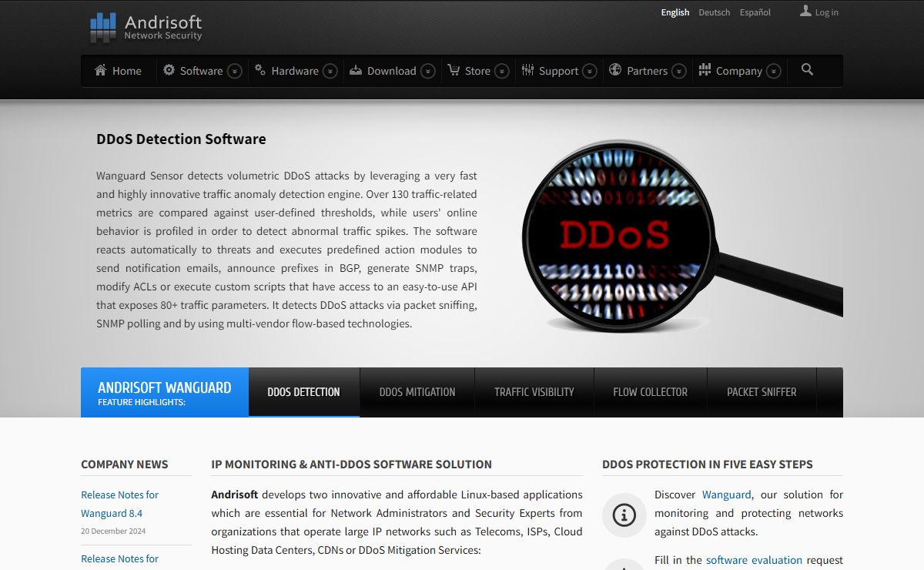Switch to DDoS Mitigation tab
Viewport: 924px width, 570px height.
417,392
